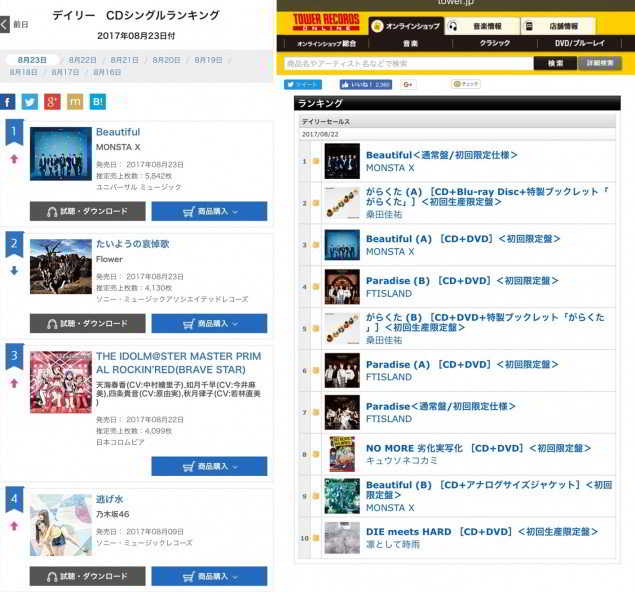Click the Tower Records Online logo
The height and width of the screenshot is (592, 635).
(326, 22)
